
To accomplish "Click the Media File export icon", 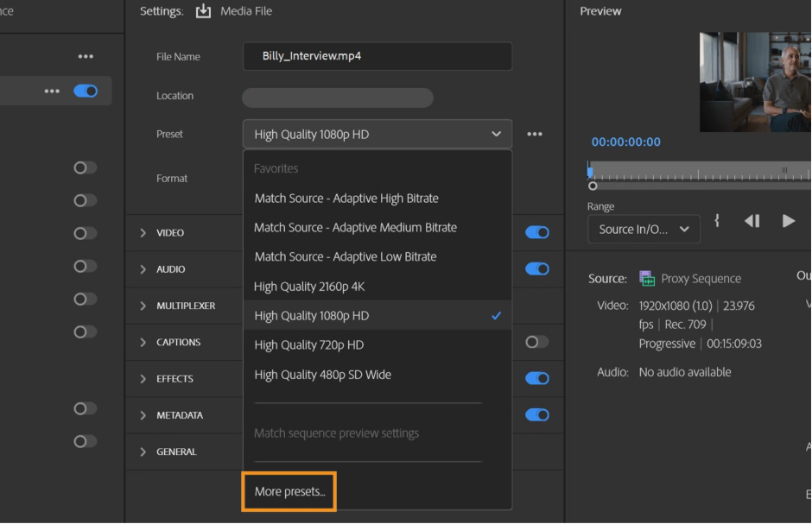I will 203,11.
